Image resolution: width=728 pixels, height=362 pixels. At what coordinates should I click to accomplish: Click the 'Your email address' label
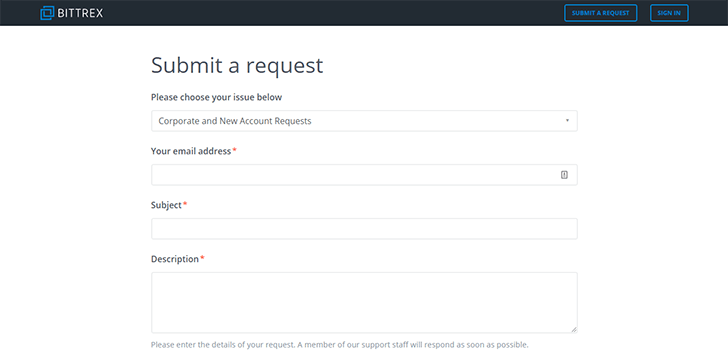coord(191,151)
